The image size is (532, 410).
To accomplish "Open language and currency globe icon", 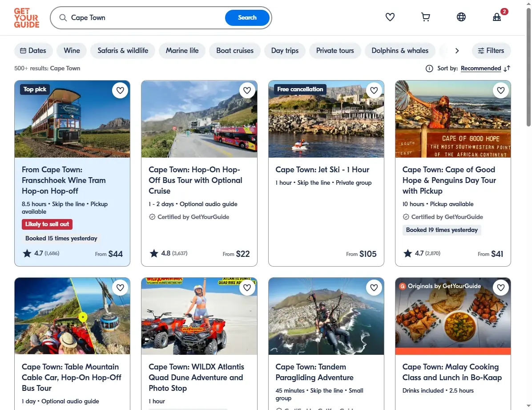I will coord(461,17).
